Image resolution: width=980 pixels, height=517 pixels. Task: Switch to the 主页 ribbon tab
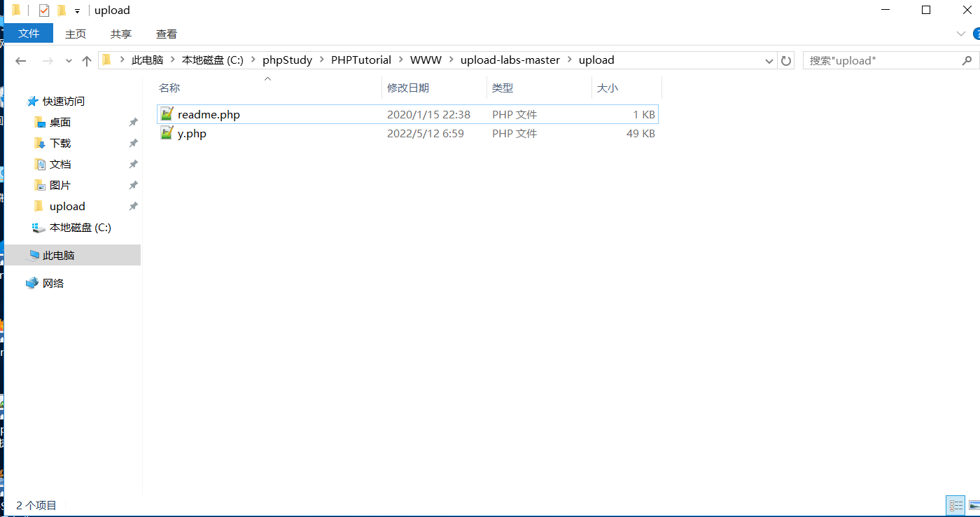[x=76, y=33]
